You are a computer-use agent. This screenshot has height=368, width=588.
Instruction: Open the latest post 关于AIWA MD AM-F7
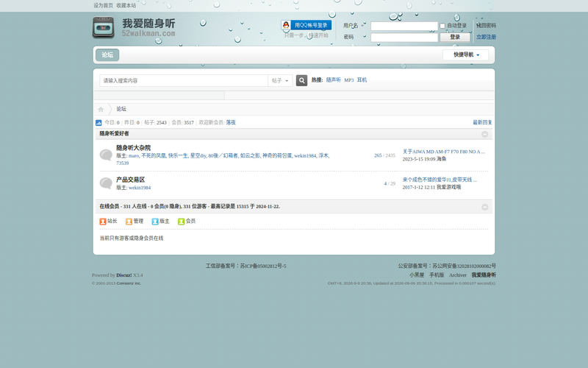pyautogui.click(x=444, y=152)
